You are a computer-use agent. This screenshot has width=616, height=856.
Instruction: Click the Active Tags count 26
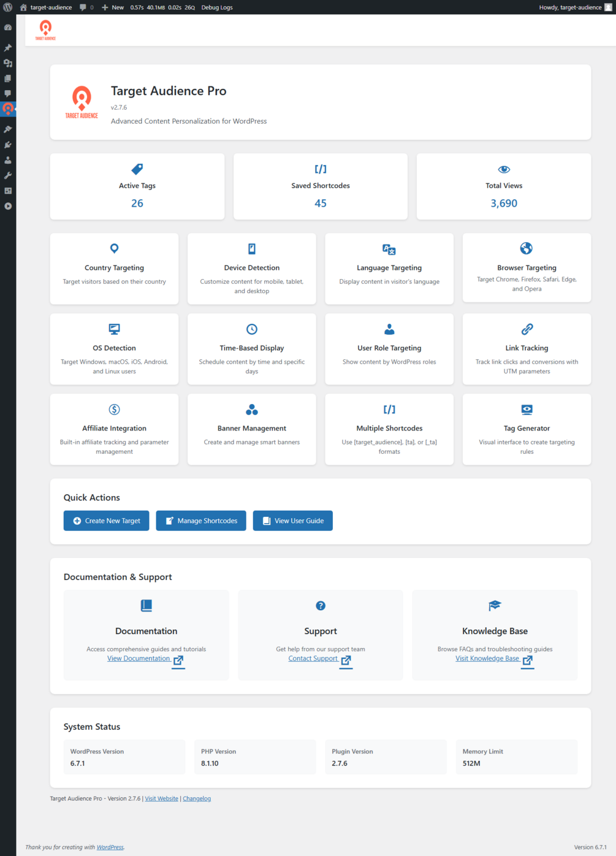coord(137,203)
